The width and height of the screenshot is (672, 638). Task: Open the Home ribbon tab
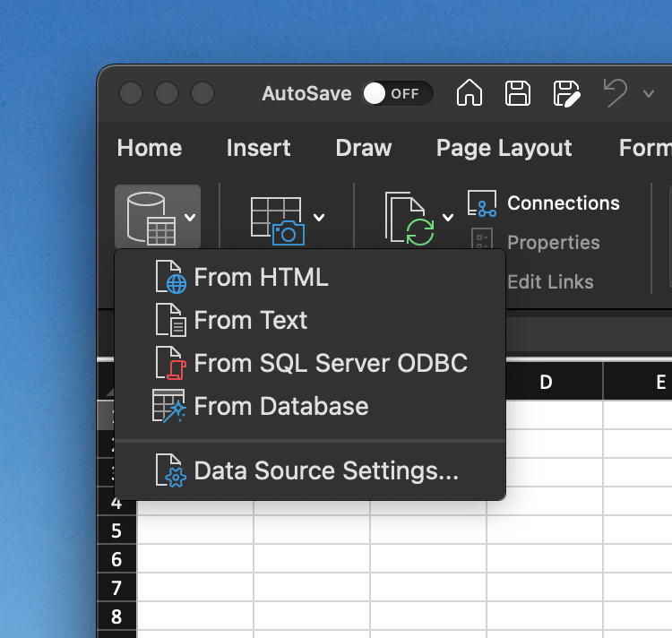pyautogui.click(x=149, y=148)
